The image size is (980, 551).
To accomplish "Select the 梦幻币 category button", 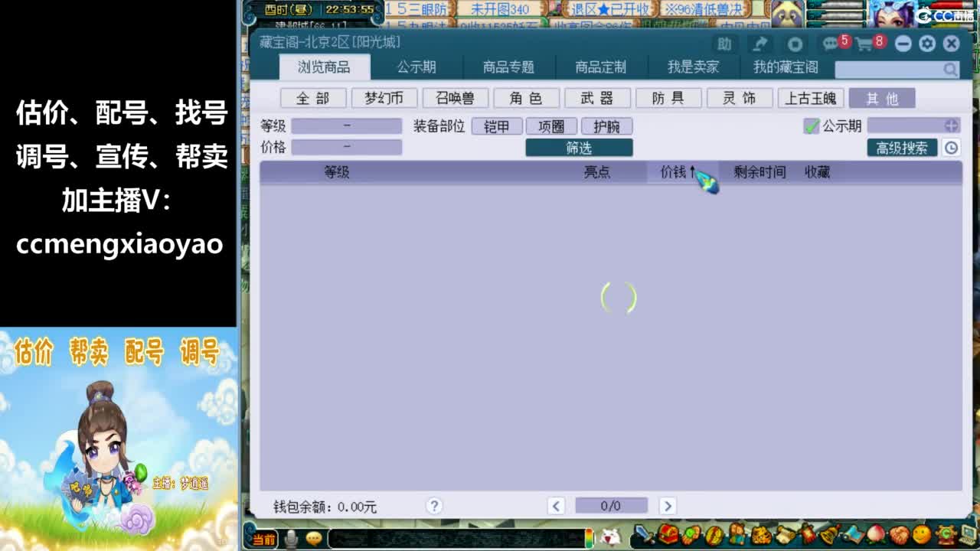I will [384, 99].
